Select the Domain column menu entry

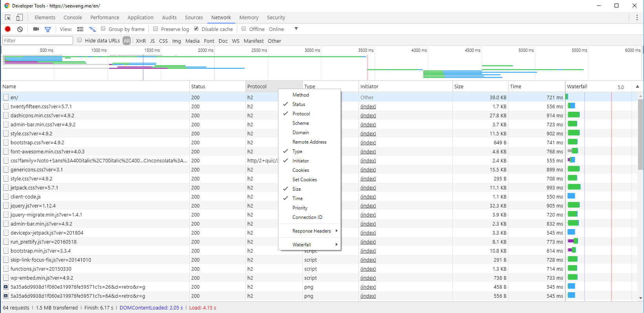[309, 133]
